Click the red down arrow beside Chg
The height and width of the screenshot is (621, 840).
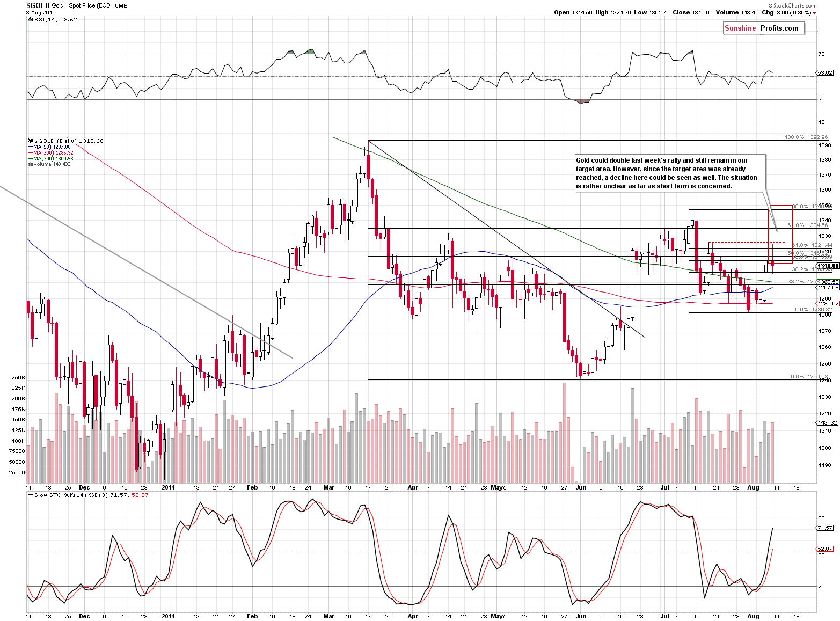(814, 13)
